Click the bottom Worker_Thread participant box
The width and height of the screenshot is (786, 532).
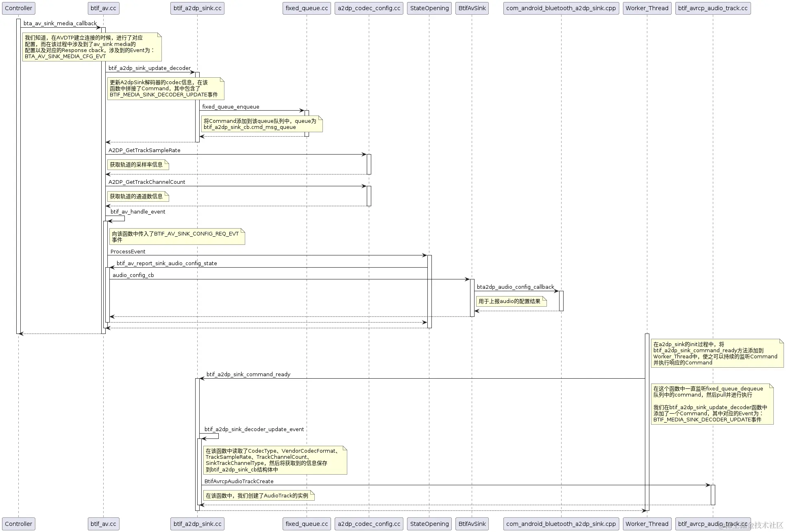click(x=647, y=524)
